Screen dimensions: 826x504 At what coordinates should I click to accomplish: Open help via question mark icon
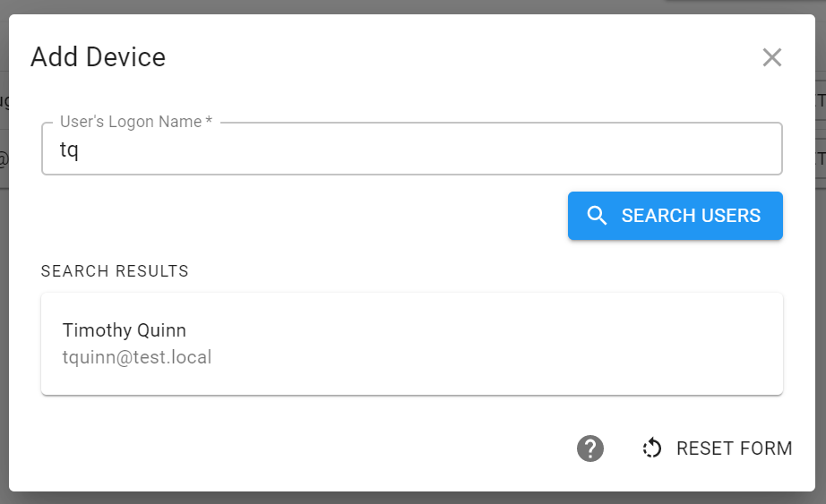click(590, 448)
